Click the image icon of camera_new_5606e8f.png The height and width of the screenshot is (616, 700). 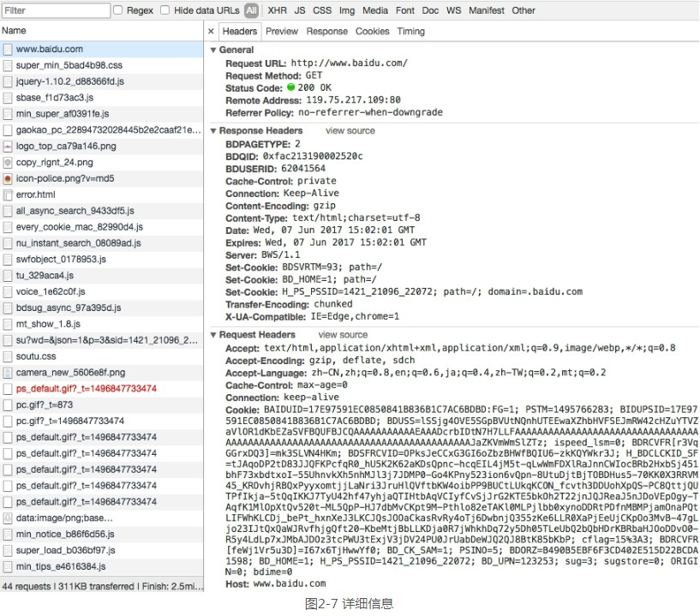[x=8, y=373]
